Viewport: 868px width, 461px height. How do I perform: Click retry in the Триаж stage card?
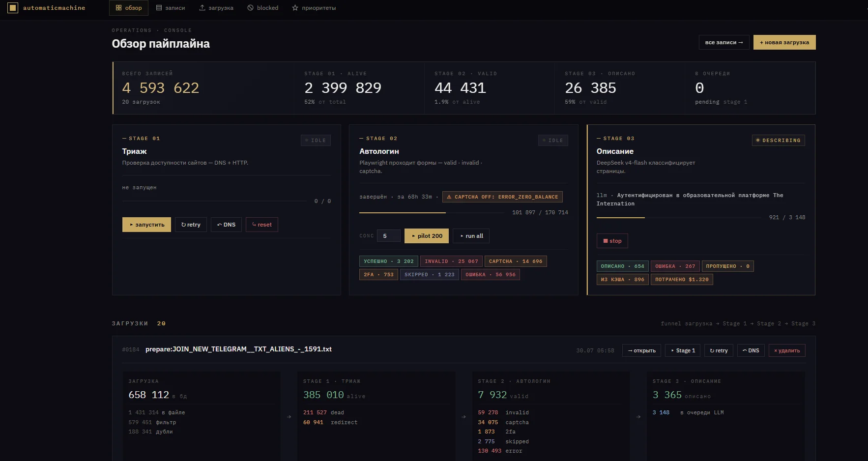coord(191,225)
